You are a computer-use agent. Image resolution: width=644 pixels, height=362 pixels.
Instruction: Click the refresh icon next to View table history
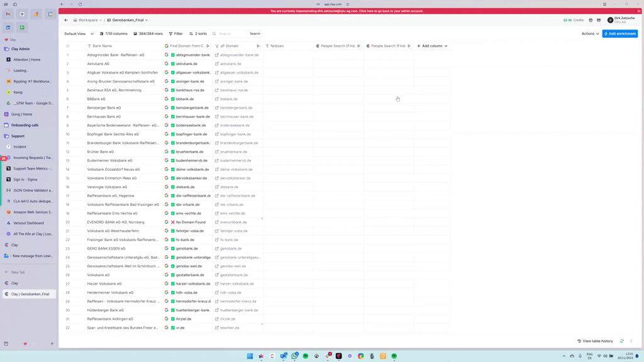pos(622,341)
